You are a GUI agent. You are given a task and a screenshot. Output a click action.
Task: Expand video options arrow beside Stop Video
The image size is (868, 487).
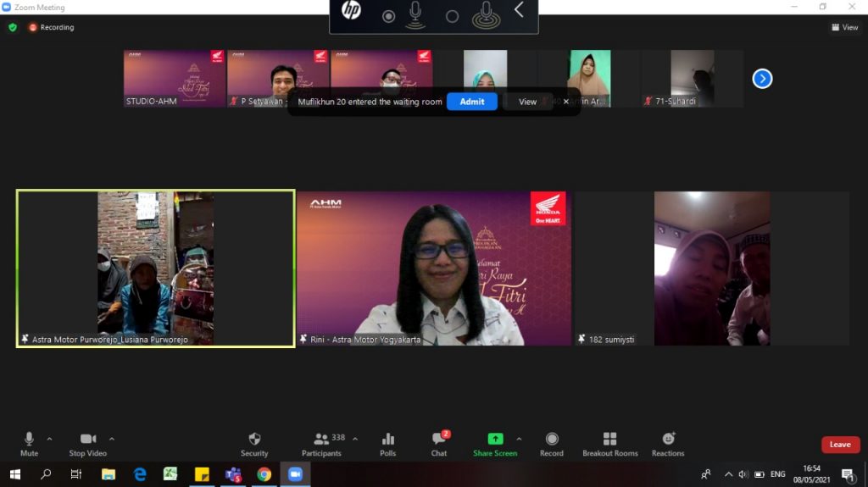(112, 439)
